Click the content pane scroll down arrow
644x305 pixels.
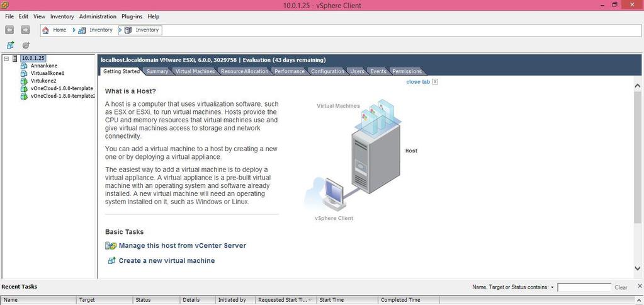(638, 268)
